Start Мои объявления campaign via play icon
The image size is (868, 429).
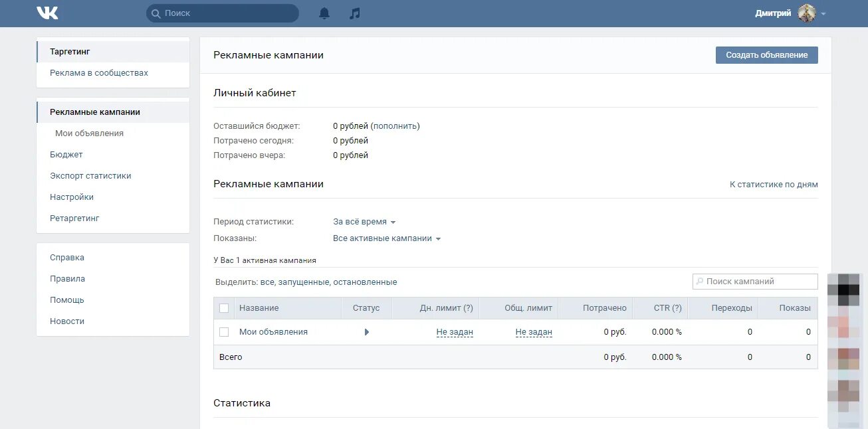click(x=367, y=332)
